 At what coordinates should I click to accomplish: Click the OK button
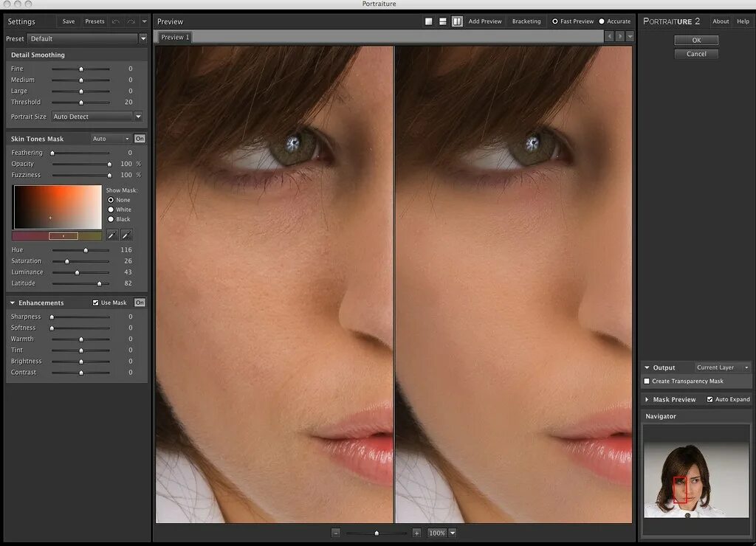tap(696, 40)
